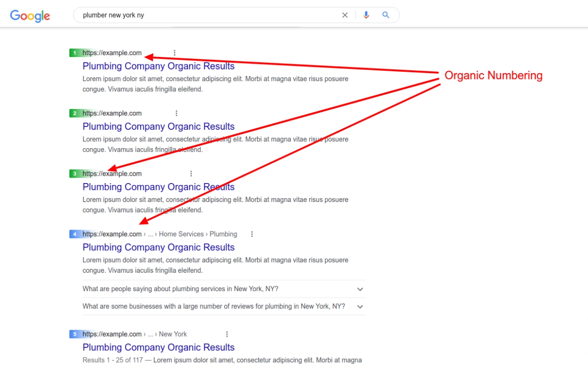Open three-dot menu for first result
The width and height of the screenshot is (588, 368).
pos(175,53)
